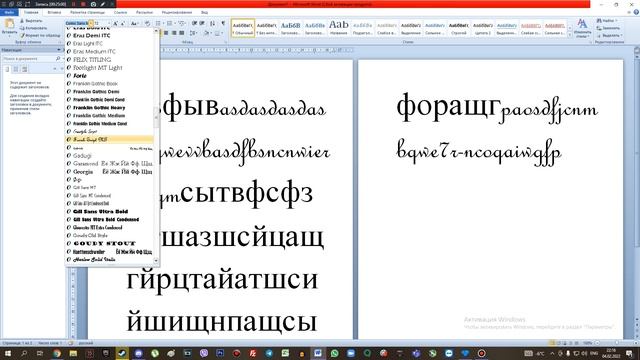Viewport: 640px width, 360px height.
Task: Click the shading paint bucket icon
Action: pos(207,33)
